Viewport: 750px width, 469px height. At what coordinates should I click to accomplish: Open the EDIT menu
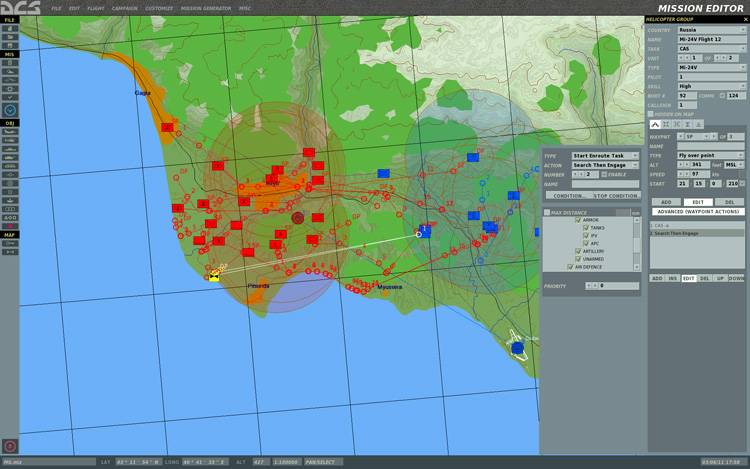[74, 8]
